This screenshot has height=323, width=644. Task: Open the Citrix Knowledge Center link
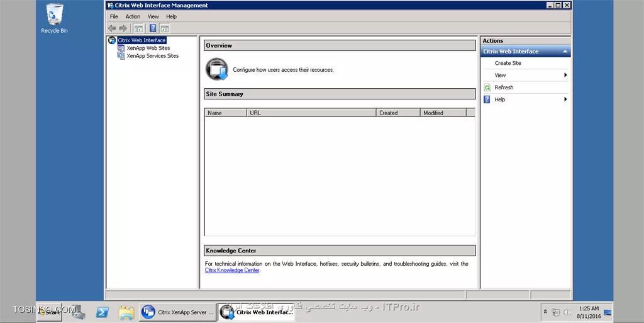(x=232, y=270)
